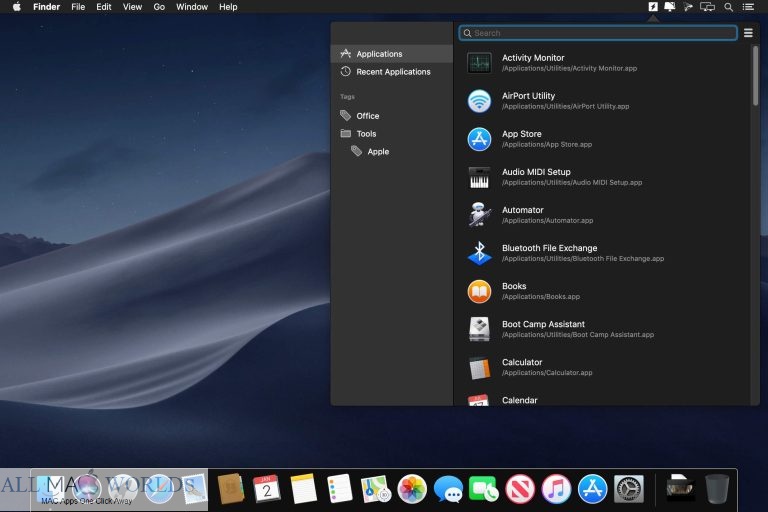Image resolution: width=768 pixels, height=512 pixels.
Task: Open App Store from the Dock
Action: click(593, 488)
